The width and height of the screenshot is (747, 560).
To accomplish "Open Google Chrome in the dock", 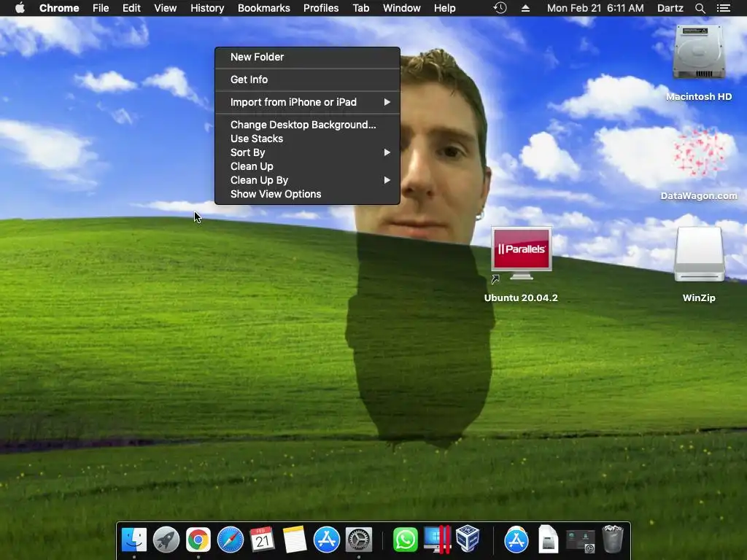I will point(198,540).
